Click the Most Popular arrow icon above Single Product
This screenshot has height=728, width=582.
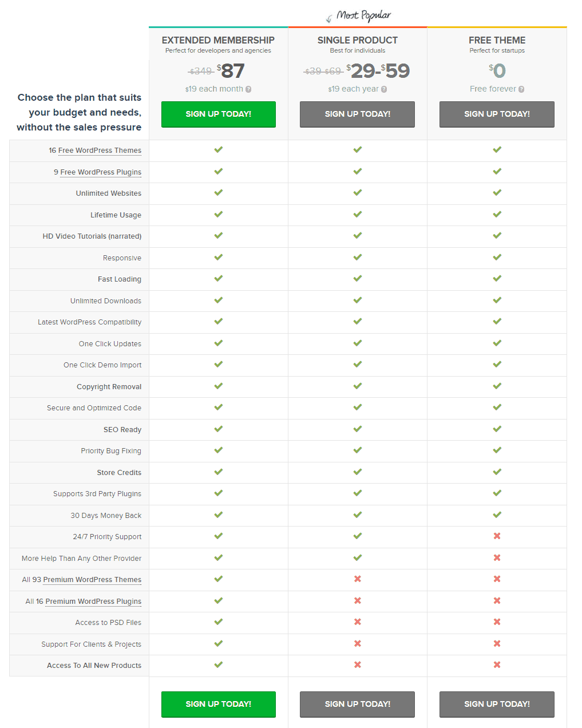tap(329, 19)
